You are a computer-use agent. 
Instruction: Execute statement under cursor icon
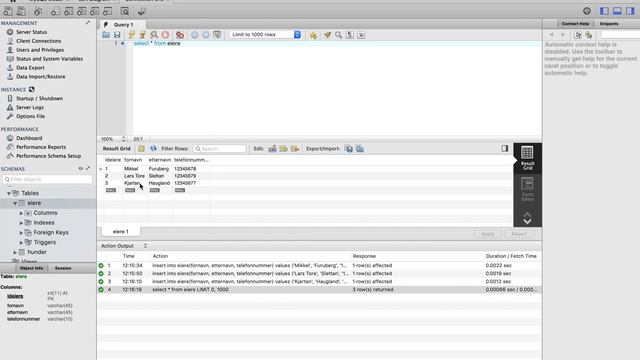tap(142, 35)
